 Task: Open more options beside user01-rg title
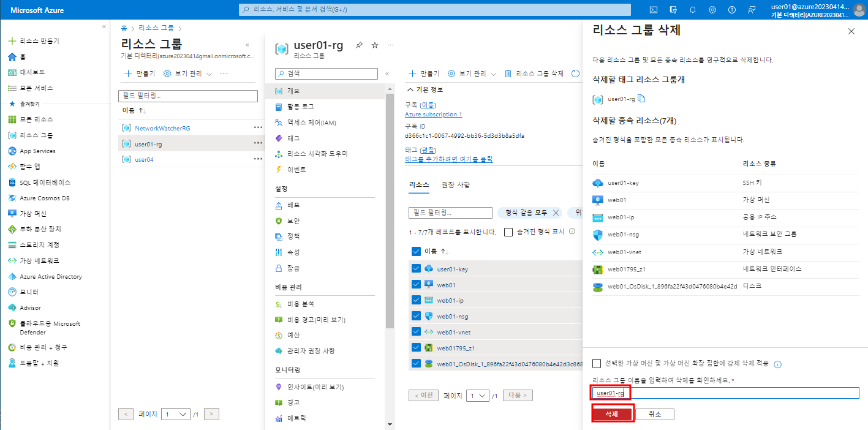(391, 45)
